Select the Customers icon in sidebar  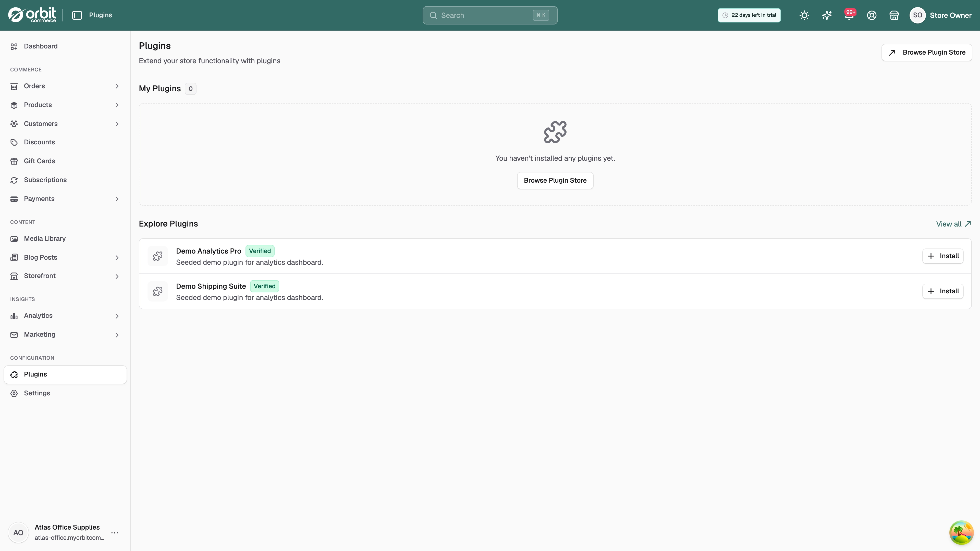pos(14,124)
